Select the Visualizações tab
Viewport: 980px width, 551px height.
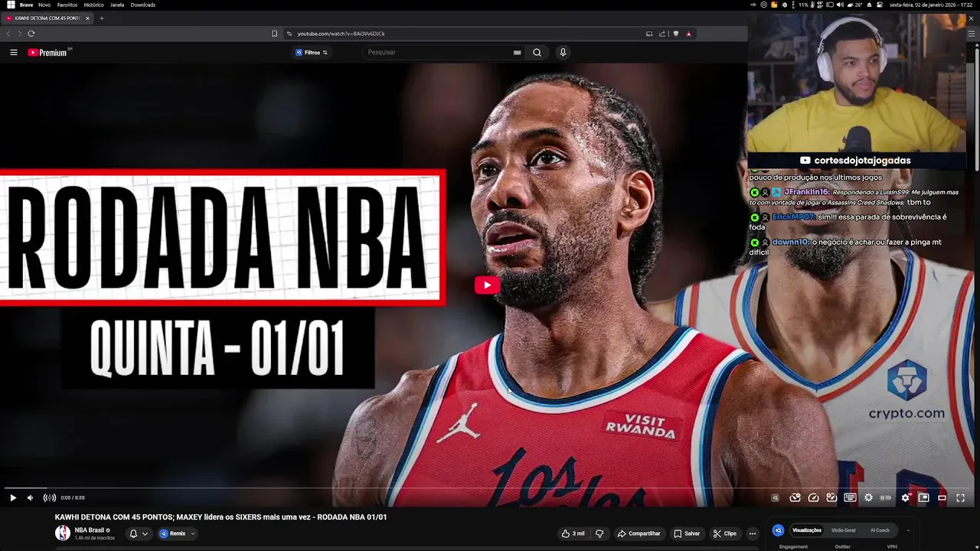[x=807, y=530]
